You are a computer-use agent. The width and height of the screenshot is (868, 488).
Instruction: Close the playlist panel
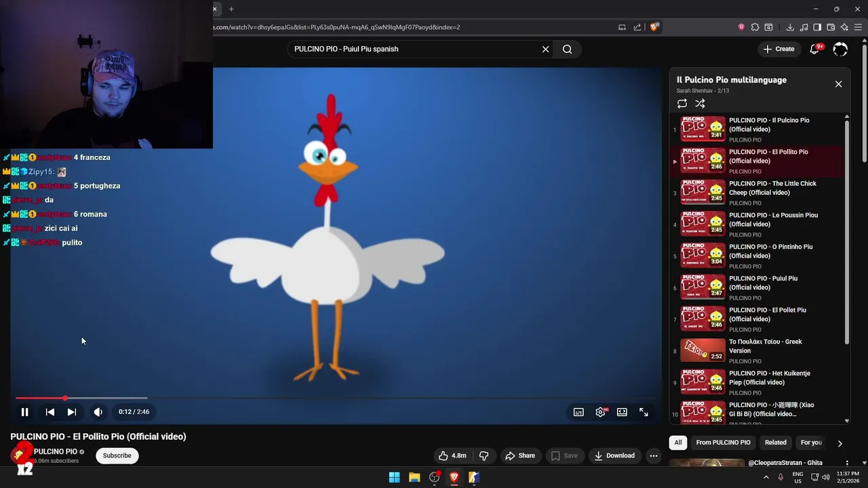pyautogui.click(x=838, y=84)
